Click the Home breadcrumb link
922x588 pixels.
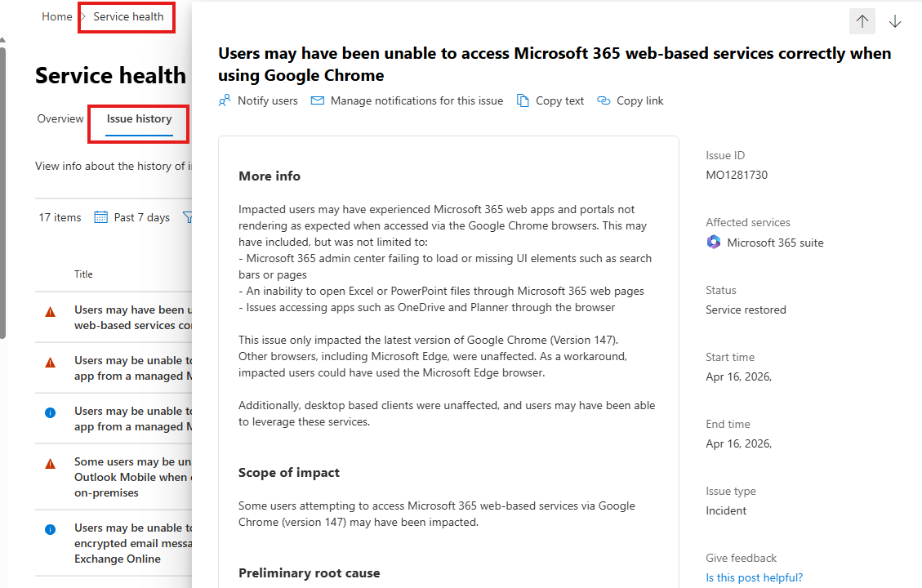tap(57, 16)
